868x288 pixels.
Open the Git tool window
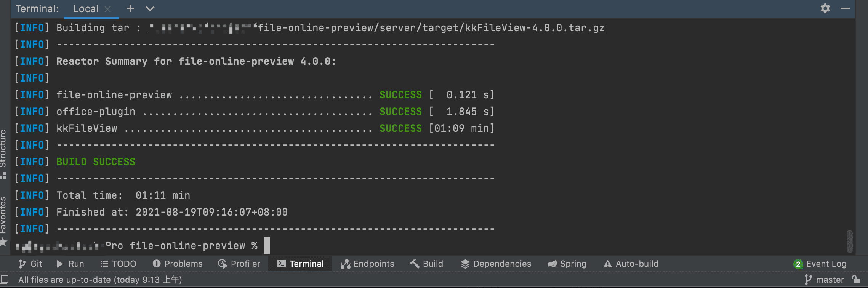[x=30, y=264]
